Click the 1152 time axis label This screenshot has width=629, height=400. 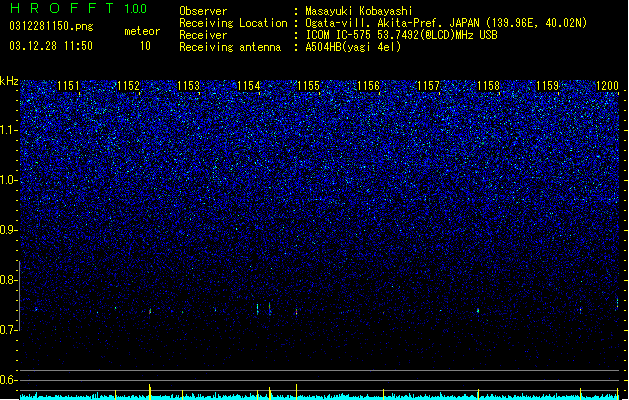128,86
